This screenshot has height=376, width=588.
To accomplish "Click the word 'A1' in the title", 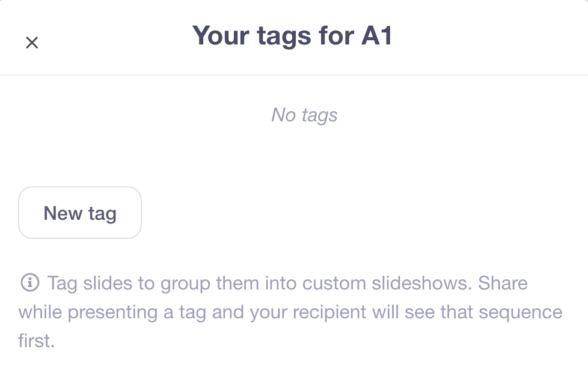I will [x=376, y=37].
